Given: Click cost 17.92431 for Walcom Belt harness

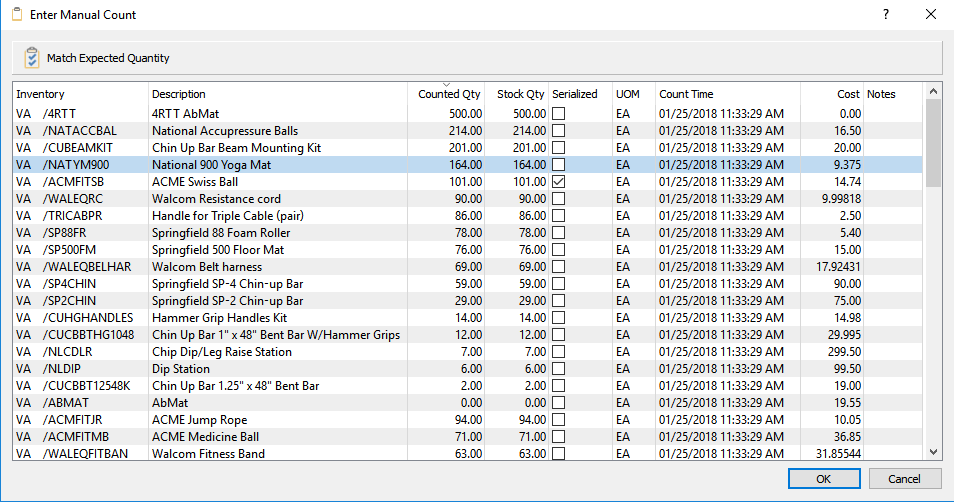Looking at the screenshot, I should [x=838, y=267].
